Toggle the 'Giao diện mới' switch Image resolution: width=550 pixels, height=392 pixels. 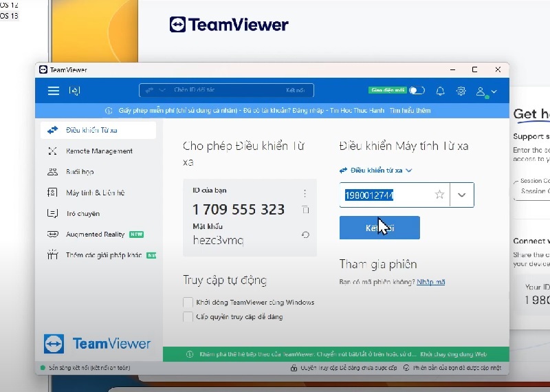417,91
